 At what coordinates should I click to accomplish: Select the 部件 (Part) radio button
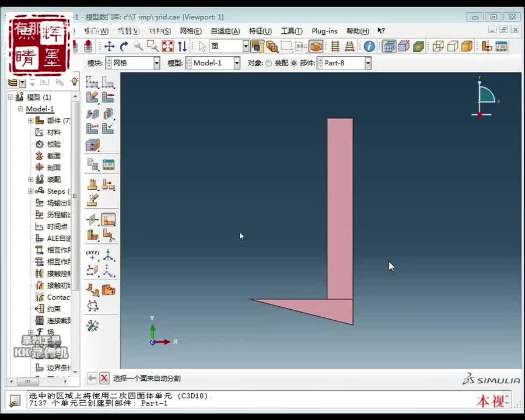pos(293,63)
